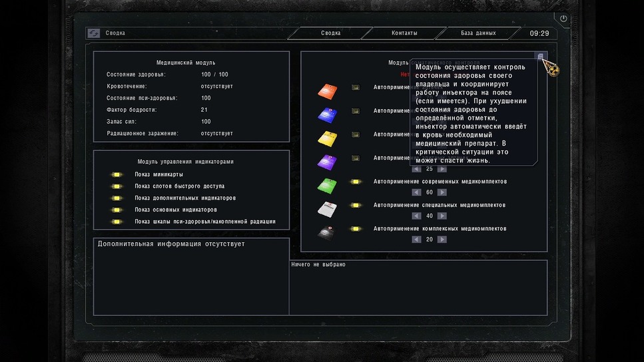Click the orange medkit icon

point(328,91)
